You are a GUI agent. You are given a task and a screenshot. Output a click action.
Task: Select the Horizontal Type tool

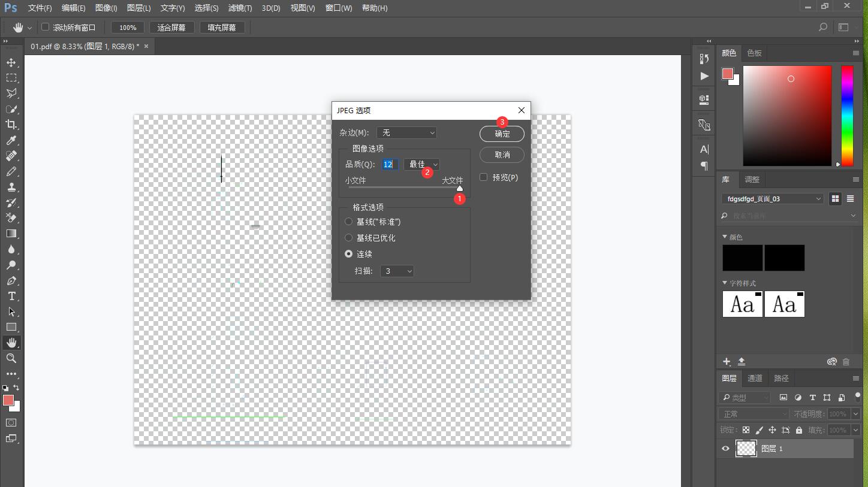click(x=11, y=296)
